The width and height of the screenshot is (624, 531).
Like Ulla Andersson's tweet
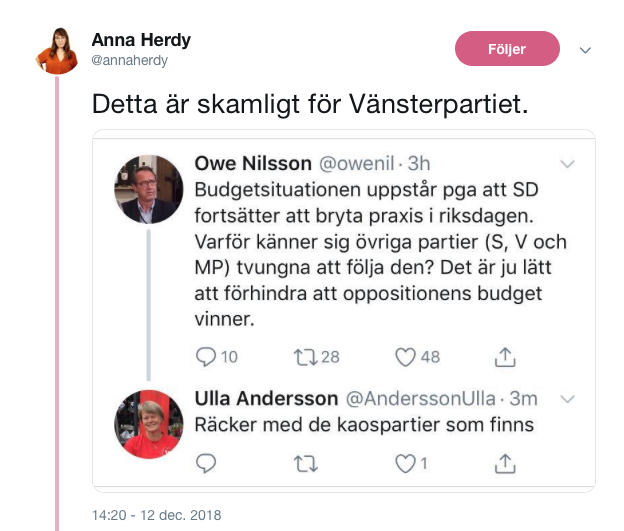404,463
